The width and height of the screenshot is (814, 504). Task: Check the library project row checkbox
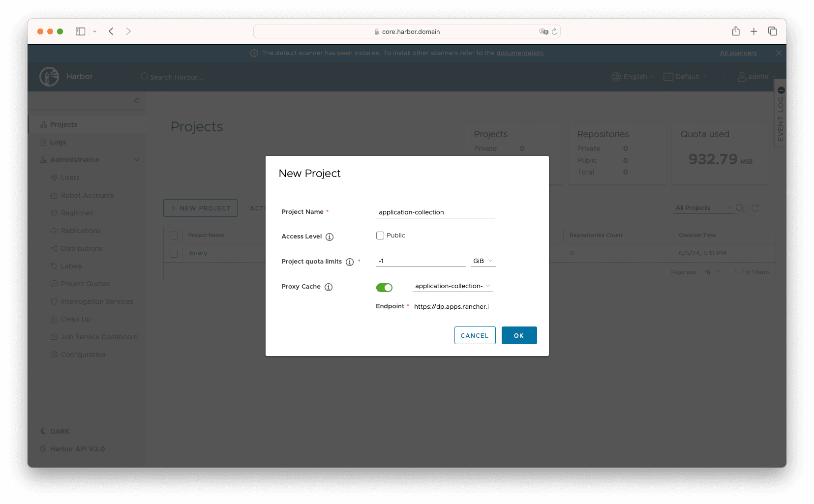pyautogui.click(x=174, y=253)
